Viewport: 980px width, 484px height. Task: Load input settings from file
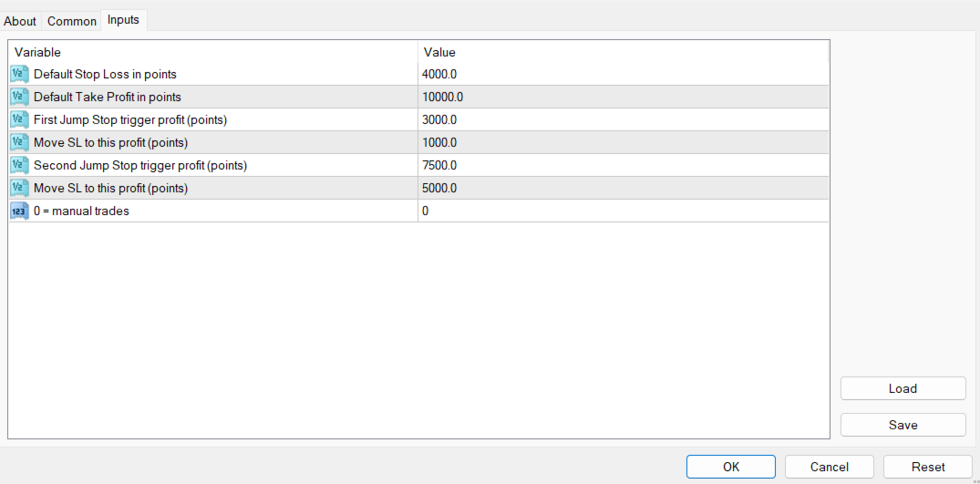point(903,388)
